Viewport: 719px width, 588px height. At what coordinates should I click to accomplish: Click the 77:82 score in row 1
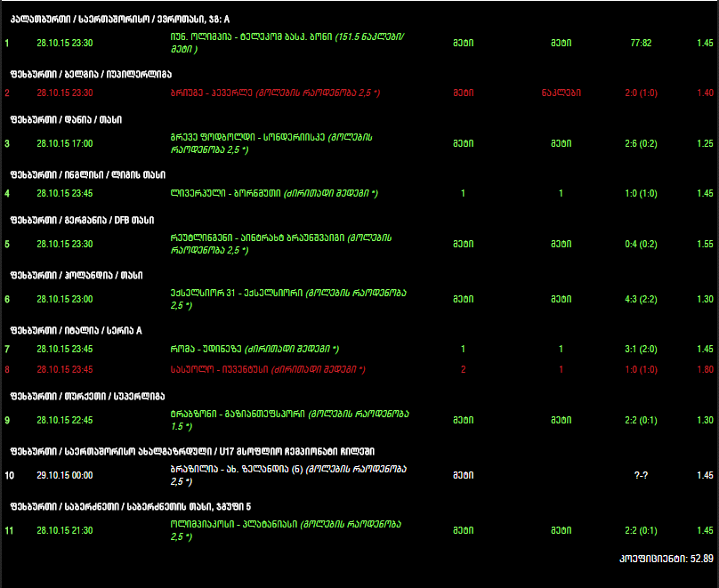point(641,43)
